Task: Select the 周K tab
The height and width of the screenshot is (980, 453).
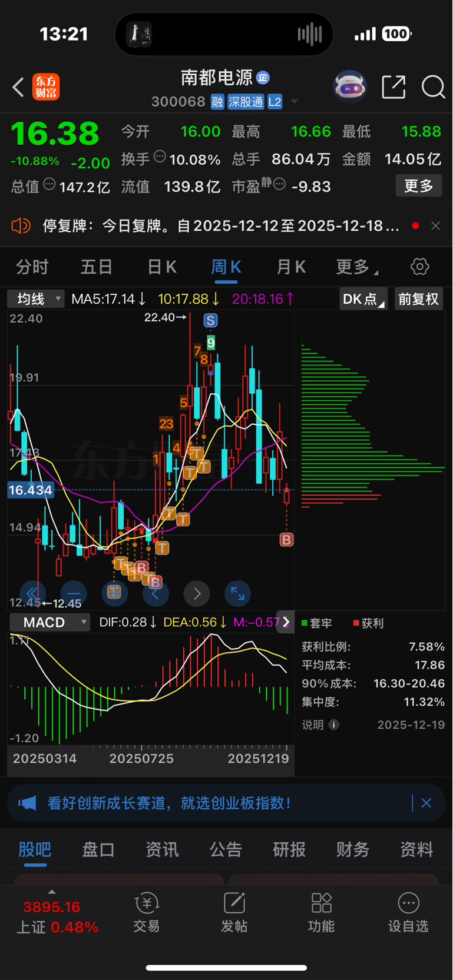Action: pyautogui.click(x=226, y=267)
